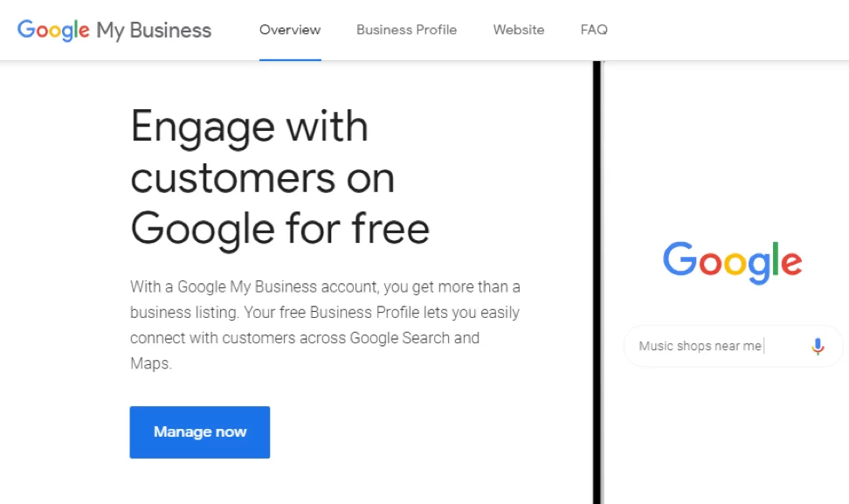
Task: Click the 'My Business' text in header
Action: 154,31
